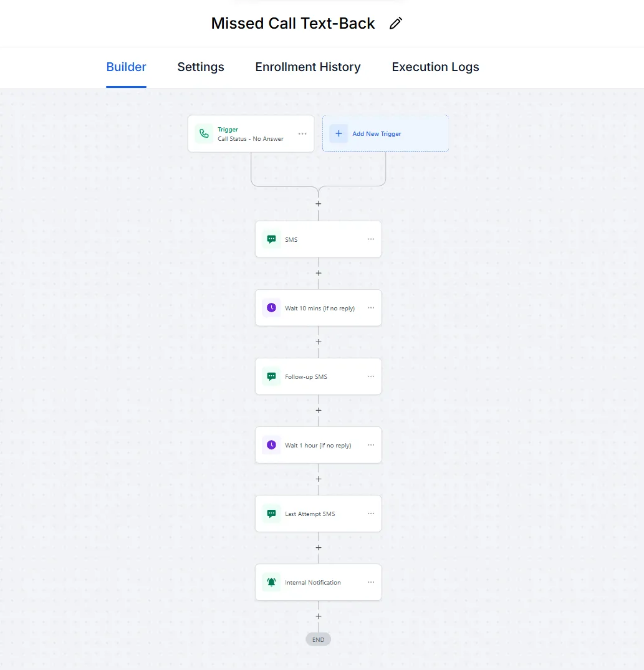Viewport: 644px width, 670px height.
Task: Click the plus icon in Add New Trigger
Action: [x=339, y=133]
